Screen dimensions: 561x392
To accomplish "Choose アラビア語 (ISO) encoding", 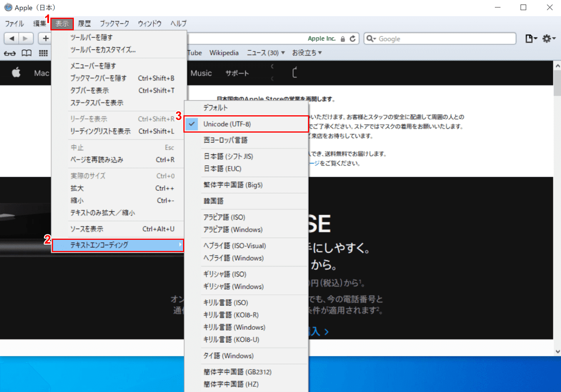I will 246,217.
